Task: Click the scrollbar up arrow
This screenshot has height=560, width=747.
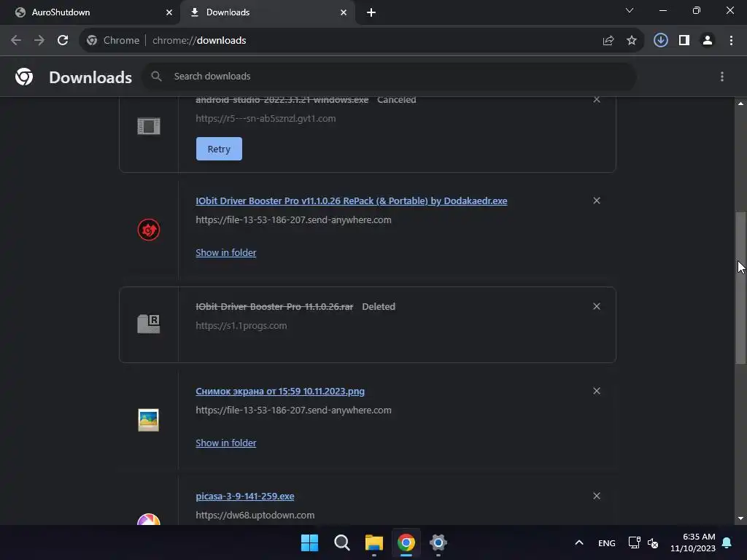Action: point(740,104)
